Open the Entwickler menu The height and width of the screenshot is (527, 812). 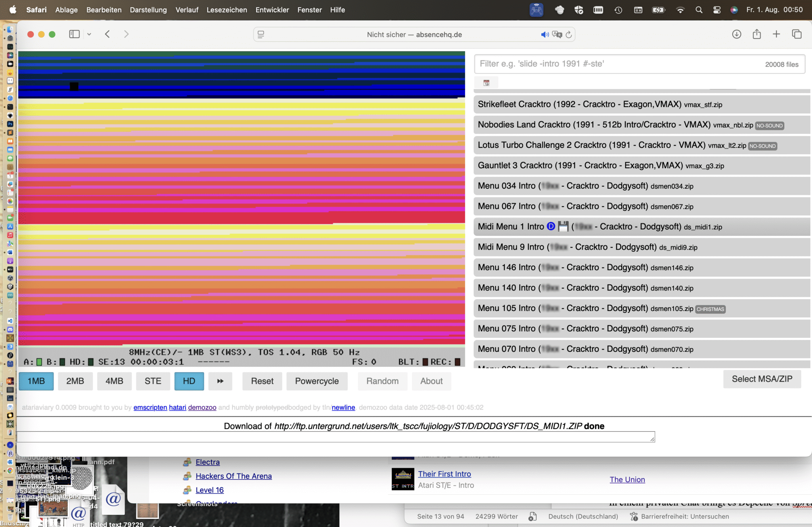coord(272,10)
